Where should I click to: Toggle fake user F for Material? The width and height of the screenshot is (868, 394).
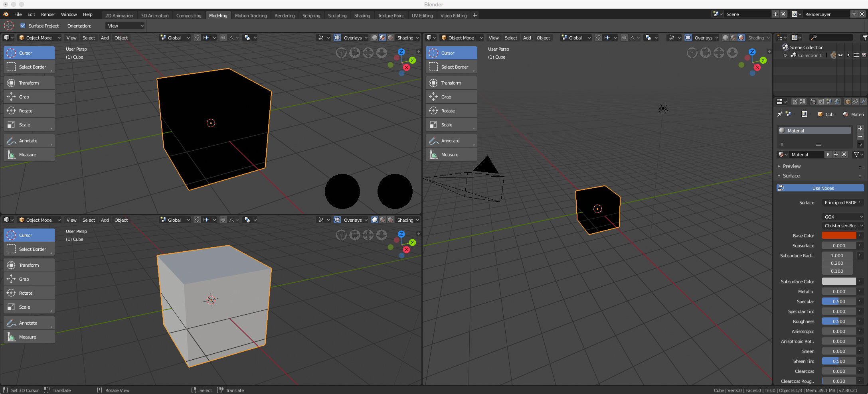click(828, 155)
